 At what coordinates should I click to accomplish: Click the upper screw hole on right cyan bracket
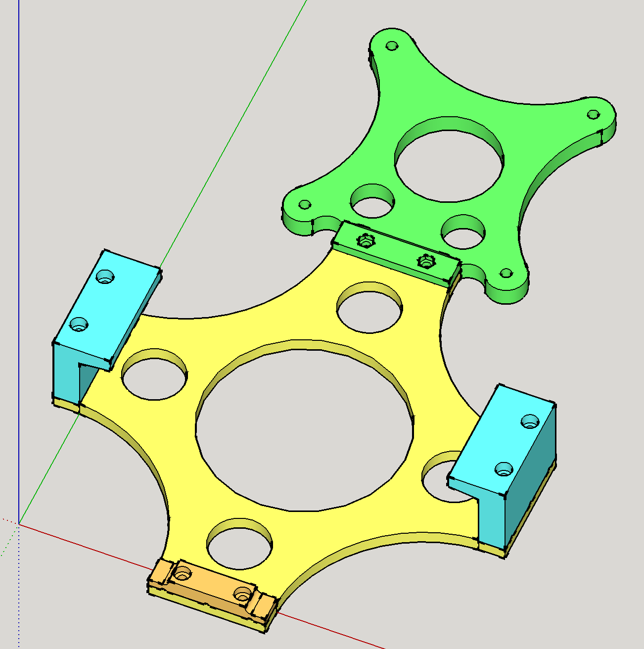pyautogui.click(x=531, y=421)
